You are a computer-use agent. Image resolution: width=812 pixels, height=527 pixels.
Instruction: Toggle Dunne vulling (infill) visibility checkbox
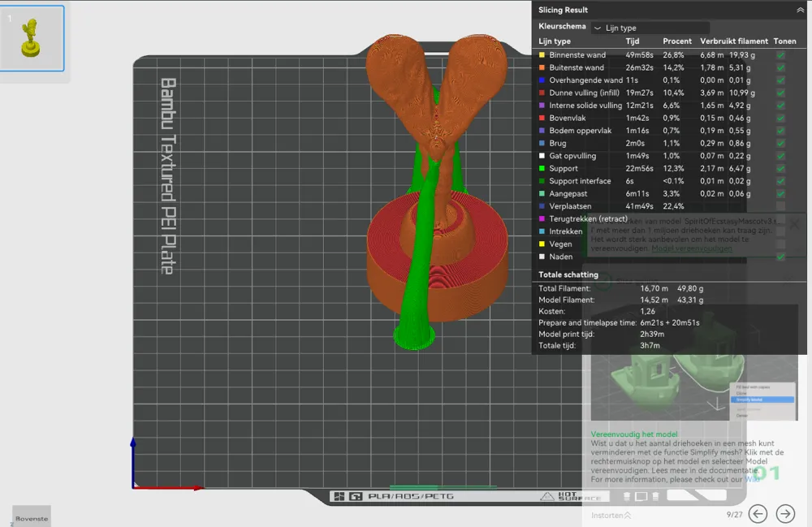tap(780, 93)
